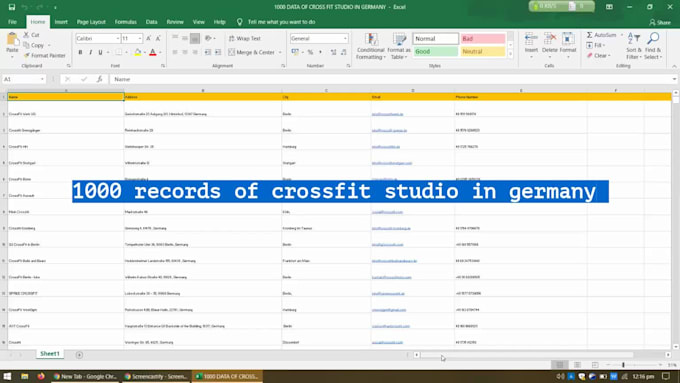Switch to the Data tab

(x=151, y=22)
